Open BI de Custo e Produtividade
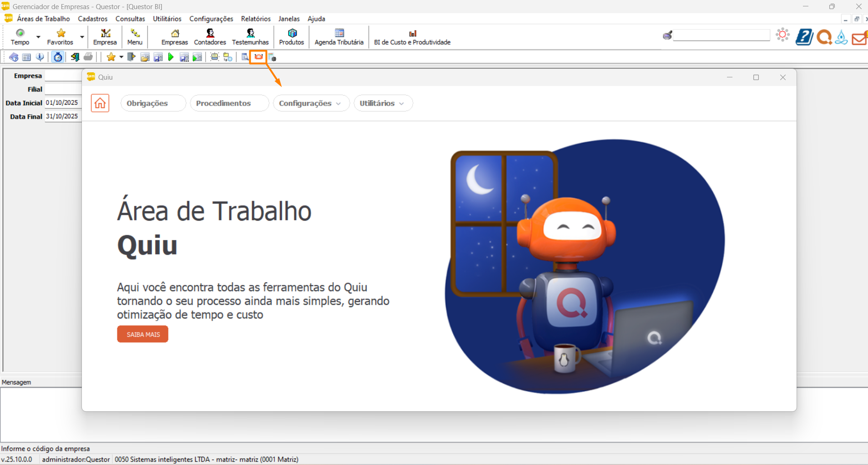 tap(412, 36)
